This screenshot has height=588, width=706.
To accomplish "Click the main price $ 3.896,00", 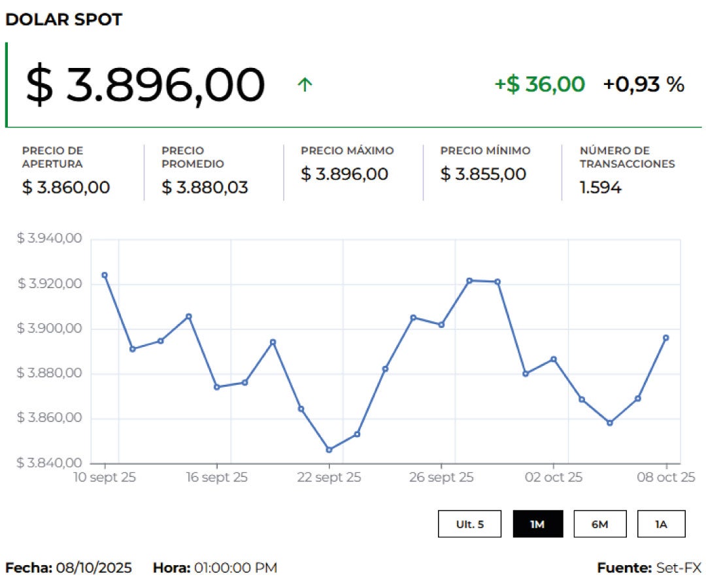I will (145, 85).
